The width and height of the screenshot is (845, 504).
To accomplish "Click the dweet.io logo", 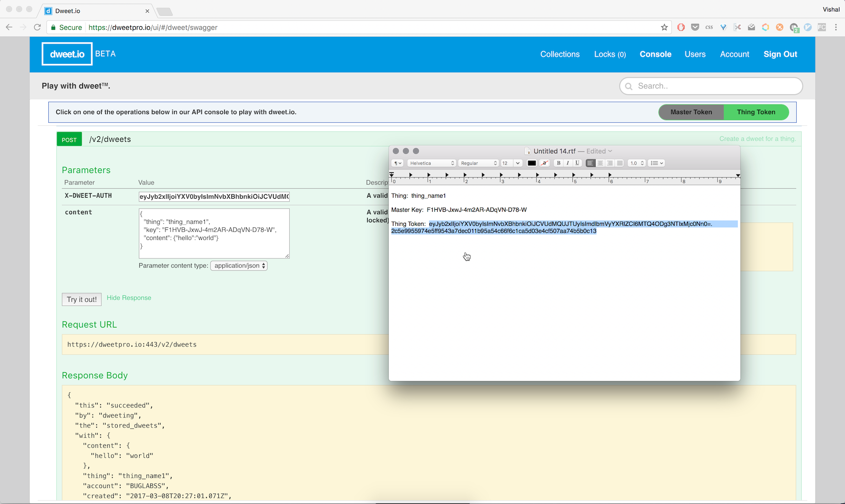I will click(x=67, y=54).
